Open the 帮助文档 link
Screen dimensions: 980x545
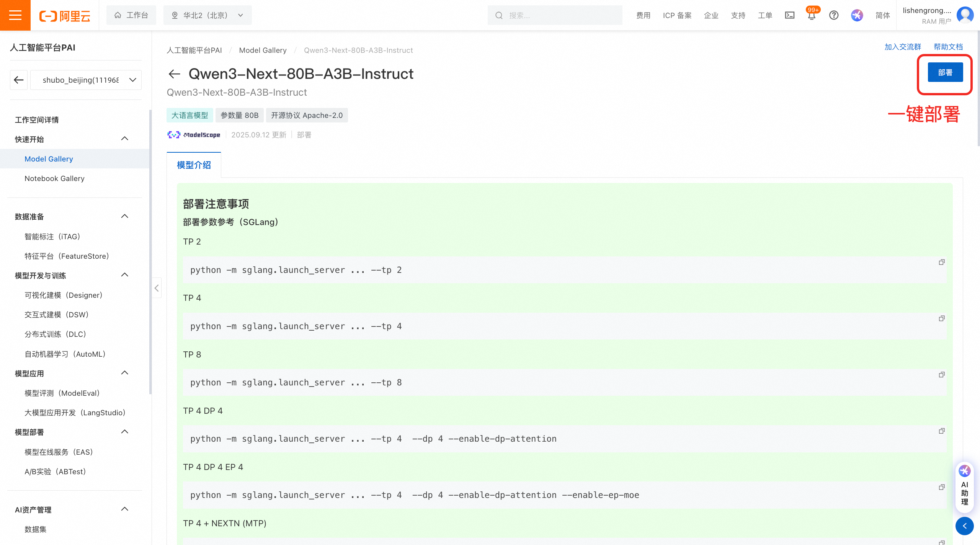click(948, 47)
